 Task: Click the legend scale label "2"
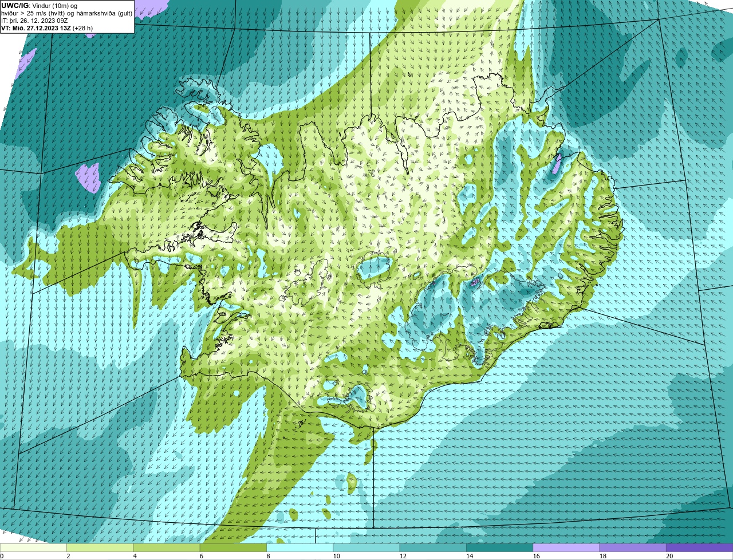coord(68,556)
